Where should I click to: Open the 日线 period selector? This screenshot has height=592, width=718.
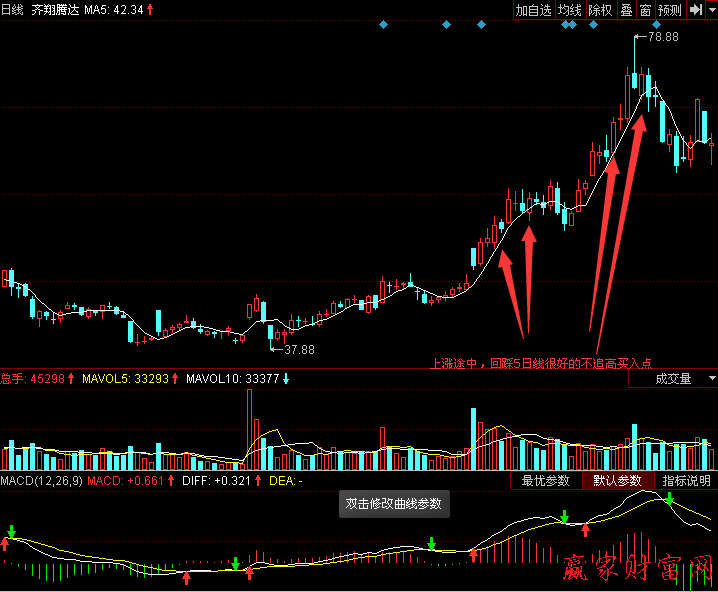[13, 9]
